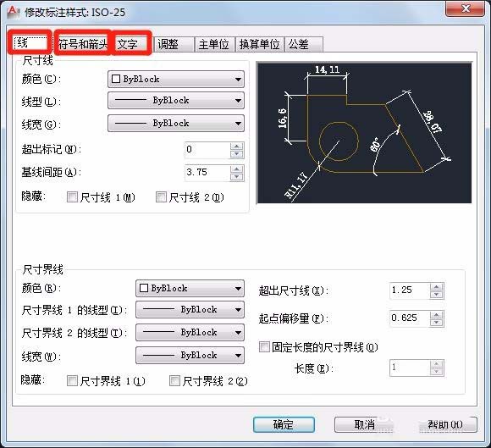
Task: Toggle hide 尺寸界线 1(1) checkbox
Action: tap(72, 381)
